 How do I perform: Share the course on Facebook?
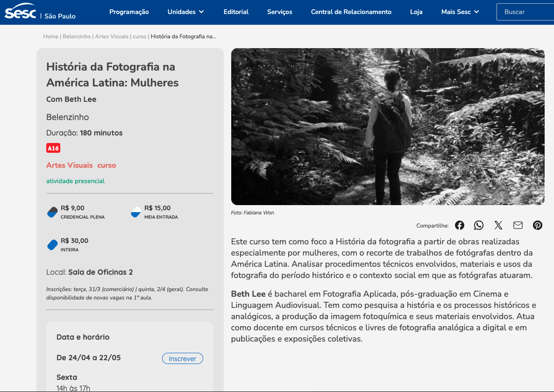[460, 226]
